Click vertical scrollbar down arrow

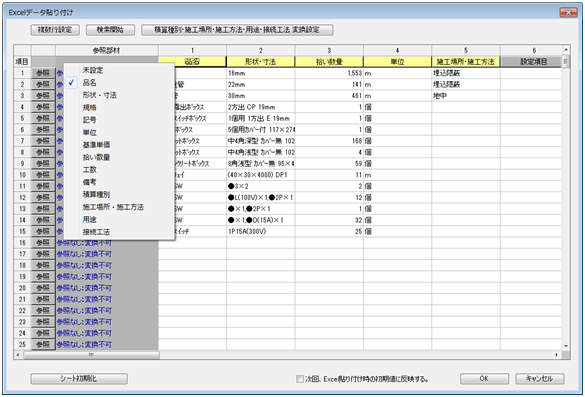[x=566, y=346]
